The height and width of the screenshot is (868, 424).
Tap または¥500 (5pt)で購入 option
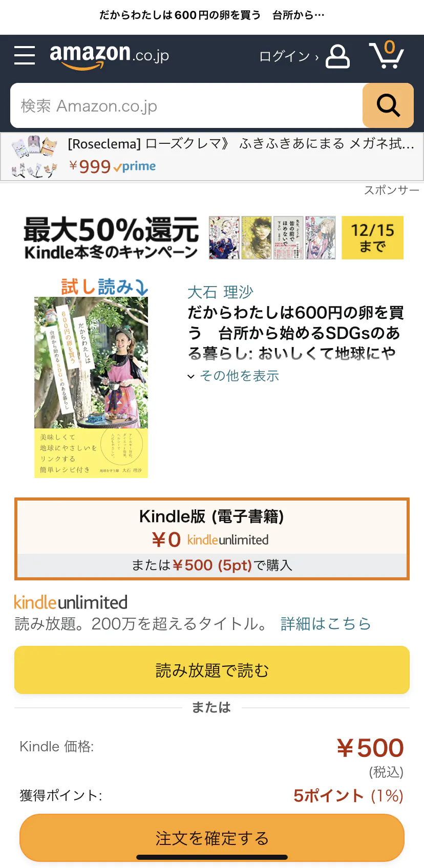212,565
